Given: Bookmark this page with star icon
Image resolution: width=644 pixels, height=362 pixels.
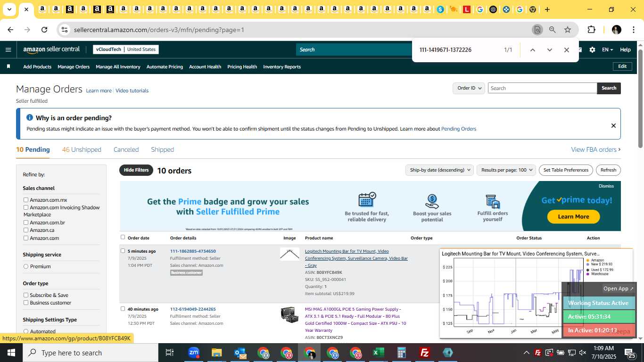Looking at the screenshot, I should (x=568, y=30).
